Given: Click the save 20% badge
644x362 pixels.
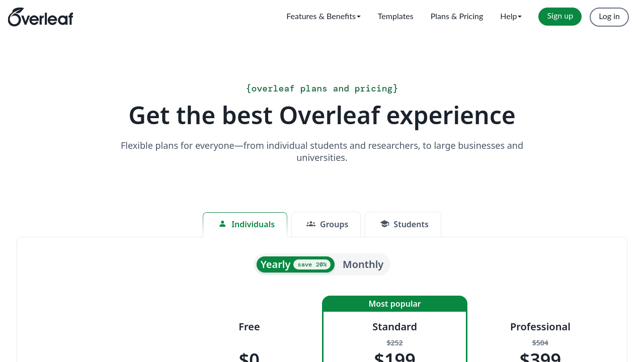Looking at the screenshot, I should (312, 264).
